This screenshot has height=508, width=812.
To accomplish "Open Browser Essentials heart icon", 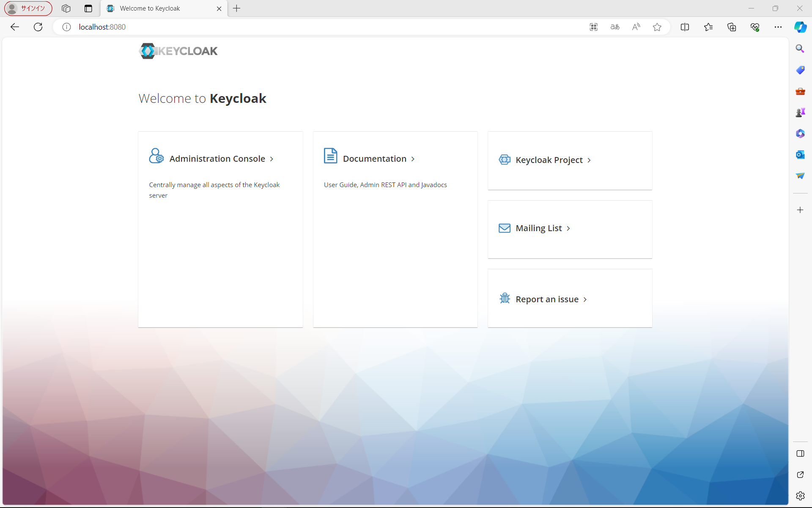I will (755, 27).
